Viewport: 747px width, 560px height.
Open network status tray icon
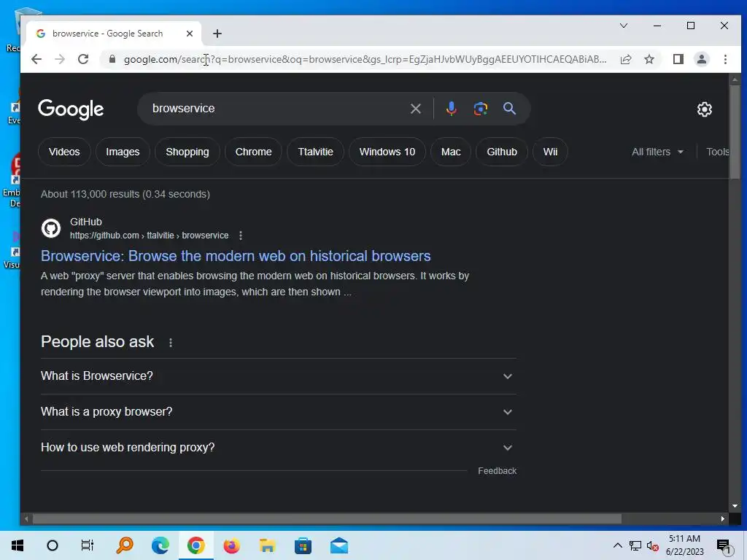635,545
